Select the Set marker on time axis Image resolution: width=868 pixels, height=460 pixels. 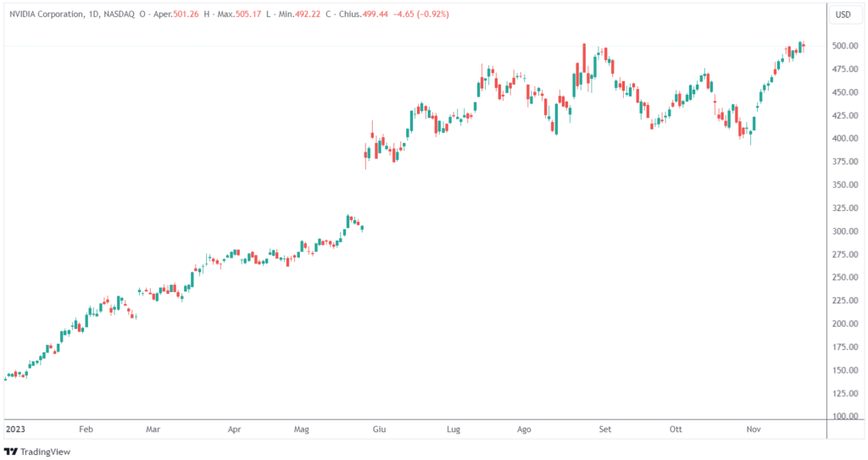click(x=604, y=430)
